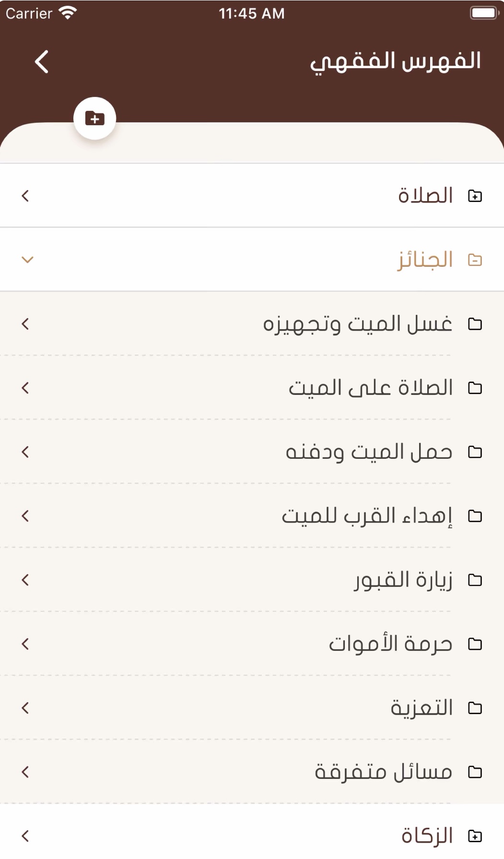Tap folder-plus icon beside الزكاة
This screenshot has height=859, width=504.
click(475, 836)
